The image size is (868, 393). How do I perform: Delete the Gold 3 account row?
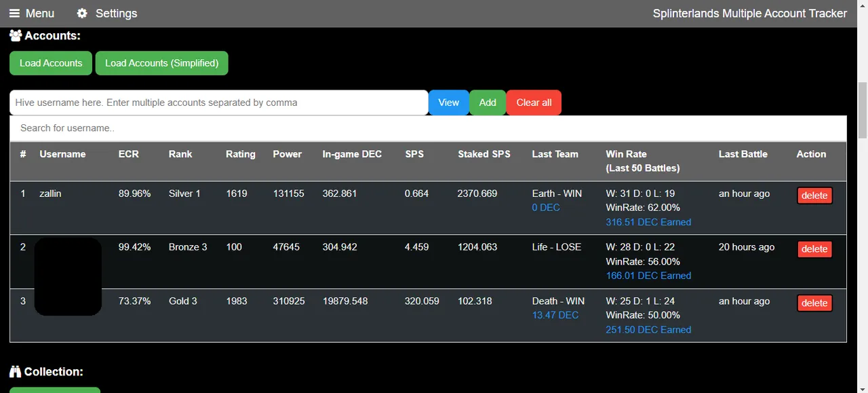click(x=814, y=303)
